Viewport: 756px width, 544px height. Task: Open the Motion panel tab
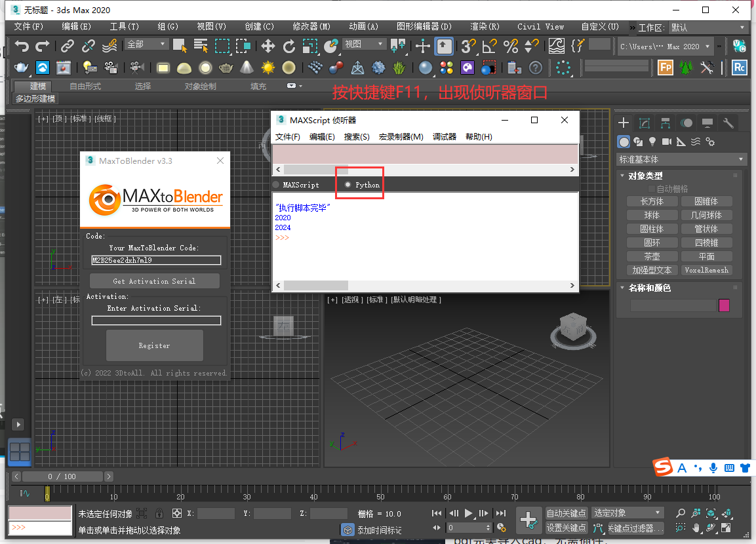point(686,123)
